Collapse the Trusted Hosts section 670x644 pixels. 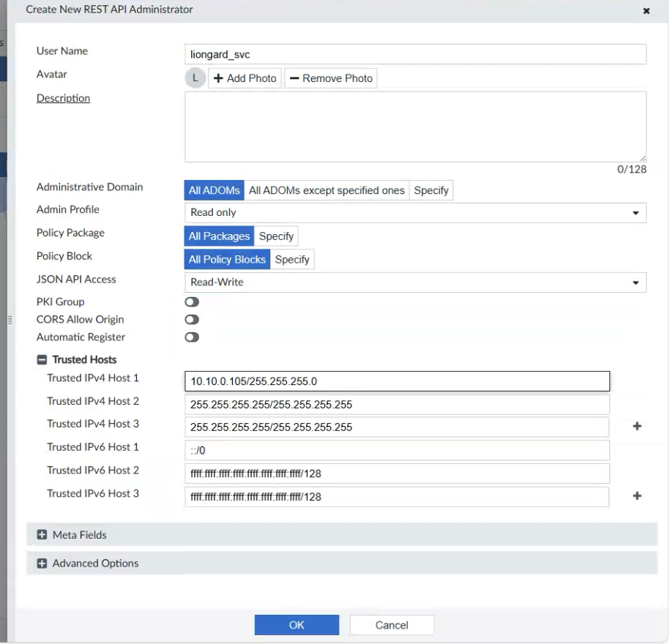pos(42,359)
